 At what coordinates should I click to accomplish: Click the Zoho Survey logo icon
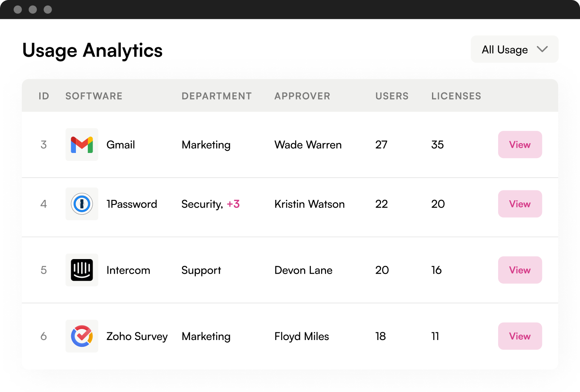pos(81,336)
